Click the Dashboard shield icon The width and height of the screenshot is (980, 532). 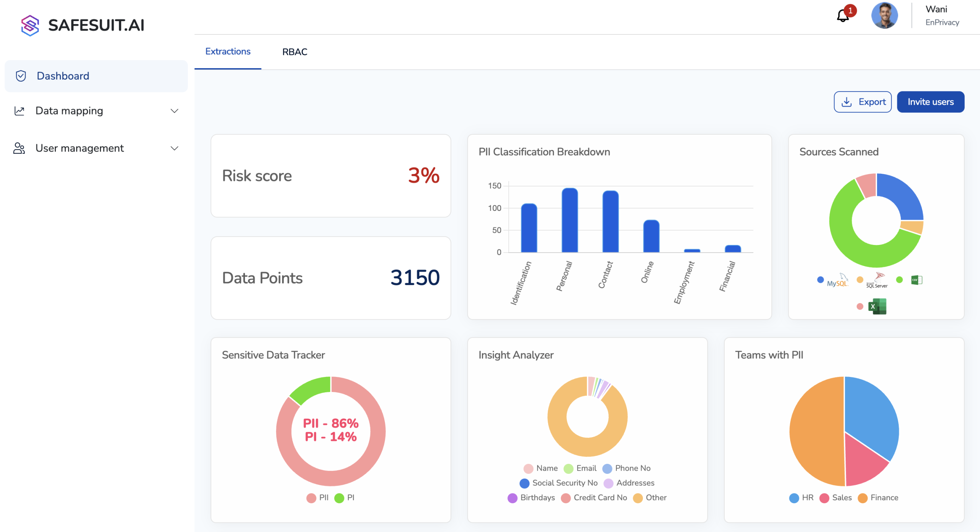point(21,76)
